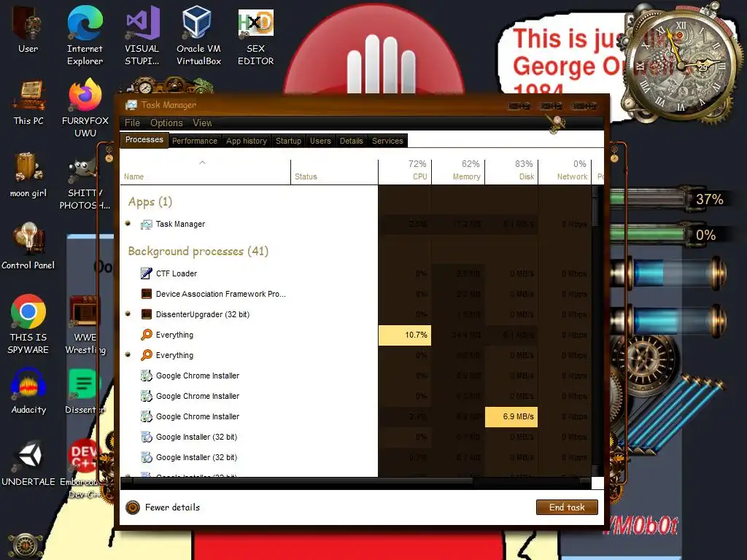Open the GIMP SHITTY PHOTOSH... shortcut
Screen dimensions: 747x560
[x=85, y=183]
